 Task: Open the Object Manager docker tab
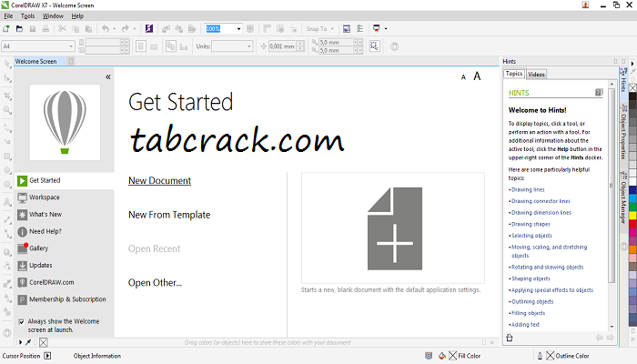[623, 197]
